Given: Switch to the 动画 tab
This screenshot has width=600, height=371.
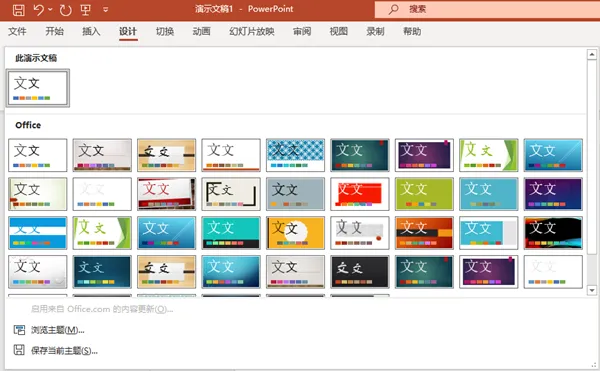Looking at the screenshot, I should click(x=202, y=31).
